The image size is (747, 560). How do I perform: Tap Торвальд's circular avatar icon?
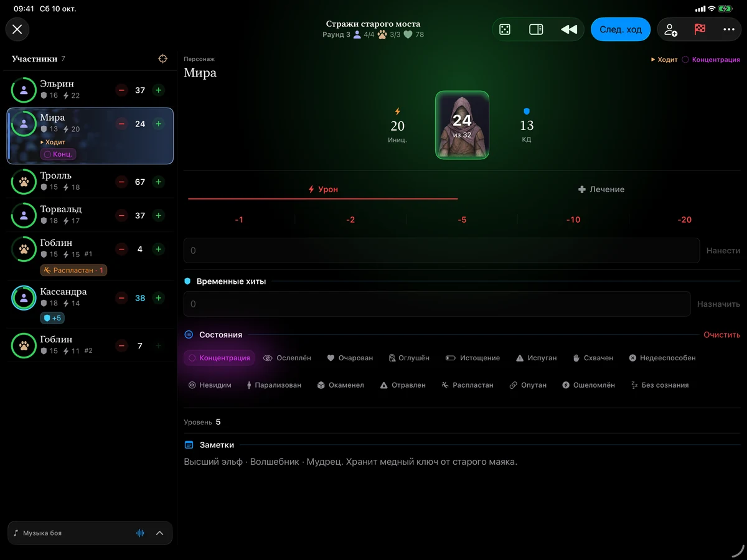click(x=24, y=215)
